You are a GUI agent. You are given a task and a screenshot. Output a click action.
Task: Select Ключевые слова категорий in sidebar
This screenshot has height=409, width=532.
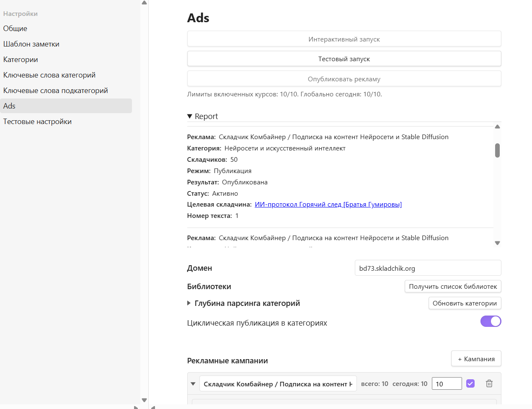(49, 75)
